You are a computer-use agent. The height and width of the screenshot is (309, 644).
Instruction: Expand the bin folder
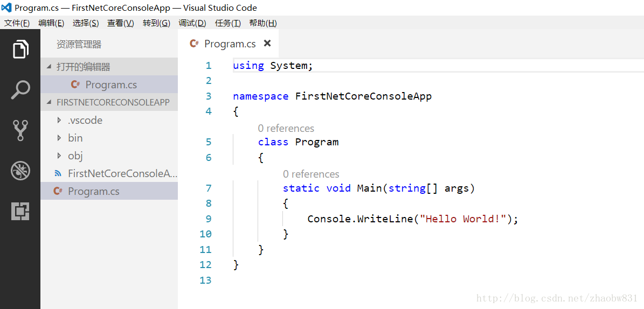point(60,138)
